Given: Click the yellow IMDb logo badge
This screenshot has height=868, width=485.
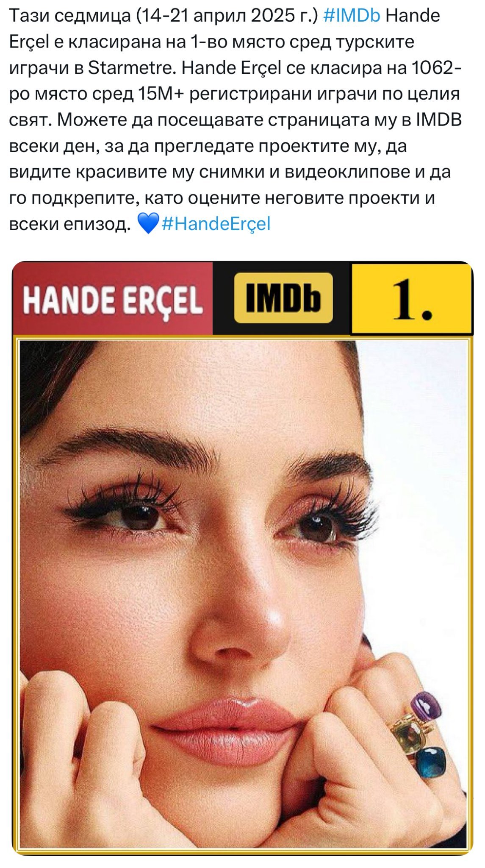Looking at the screenshot, I should pos(283,298).
